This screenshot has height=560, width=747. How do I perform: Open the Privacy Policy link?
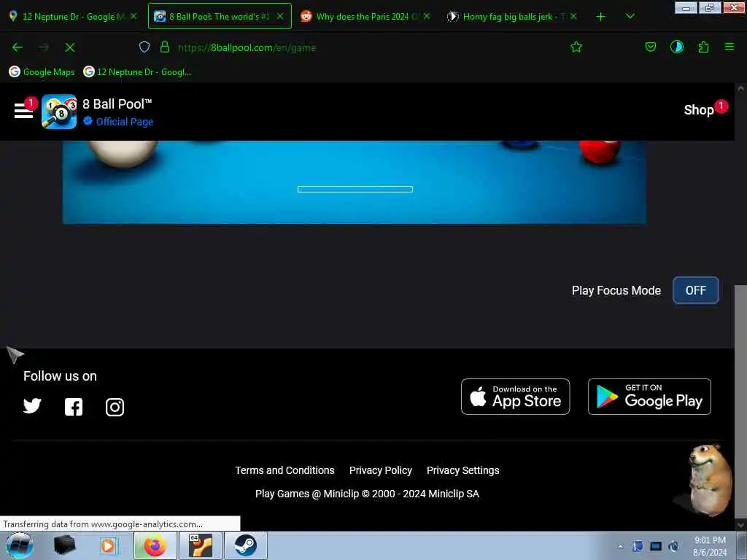point(380,470)
